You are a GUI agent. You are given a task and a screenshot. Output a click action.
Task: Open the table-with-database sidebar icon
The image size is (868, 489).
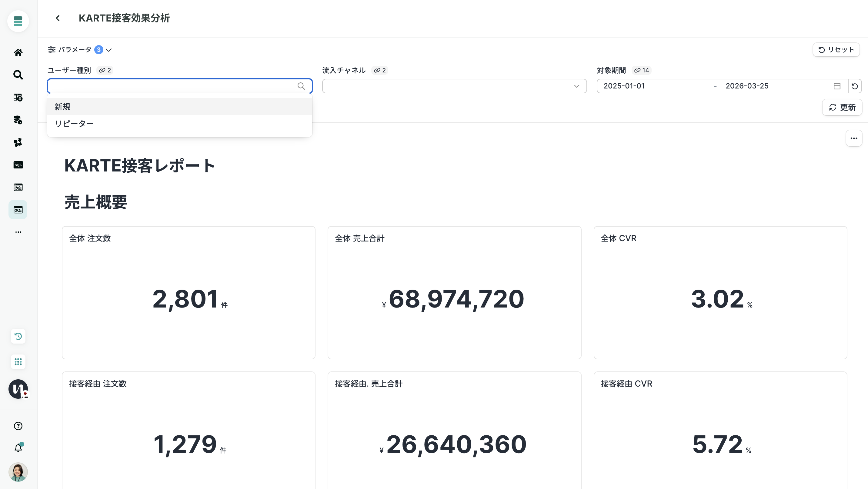[18, 97]
